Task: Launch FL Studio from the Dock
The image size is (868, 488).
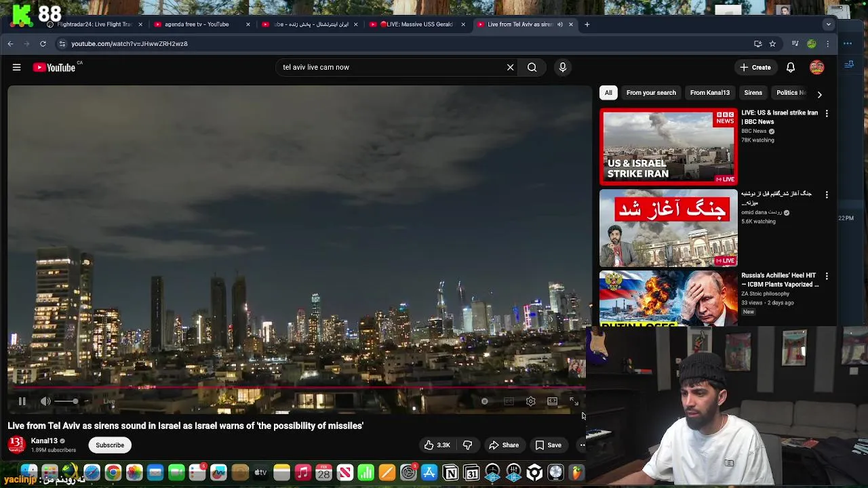Action: tap(576, 472)
